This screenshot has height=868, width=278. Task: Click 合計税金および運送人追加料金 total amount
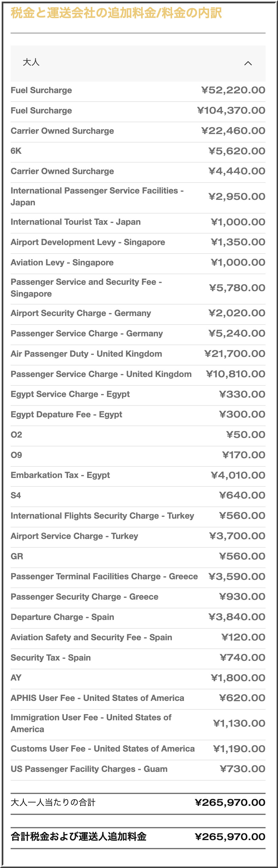(230, 837)
